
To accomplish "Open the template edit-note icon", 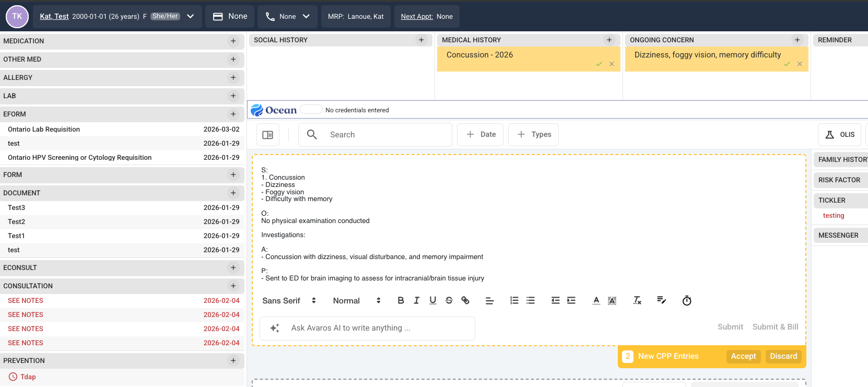I will click(662, 300).
